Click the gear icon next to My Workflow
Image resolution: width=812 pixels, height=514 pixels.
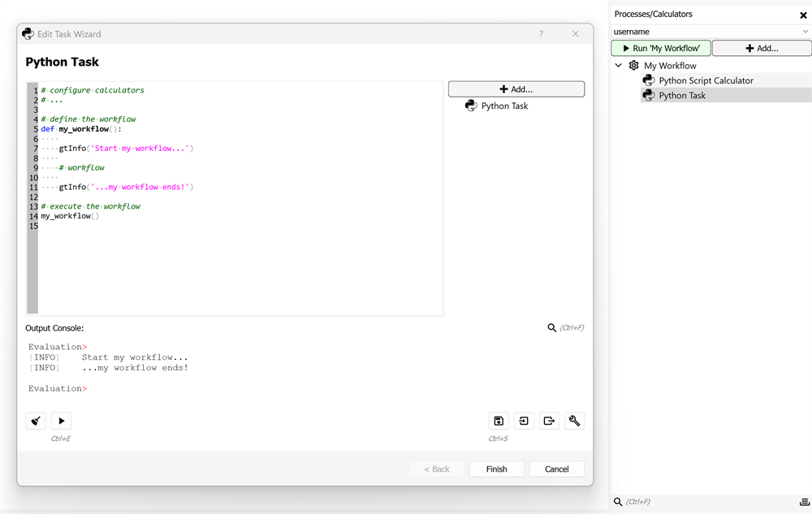tap(634, 65)
